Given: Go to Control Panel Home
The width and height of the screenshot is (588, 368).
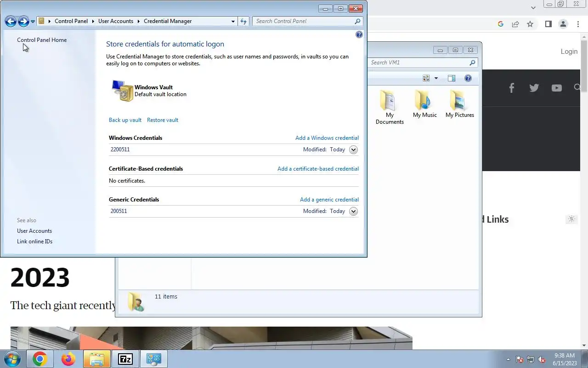Looking at the screenshot, I should [42, 40].
